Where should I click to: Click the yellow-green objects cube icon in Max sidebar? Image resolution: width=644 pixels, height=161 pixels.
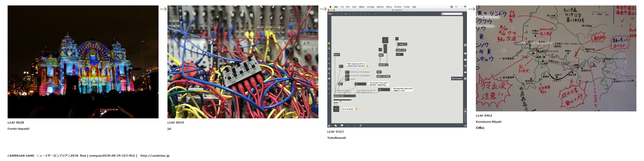pyautogui.click(x=329, y=43)
